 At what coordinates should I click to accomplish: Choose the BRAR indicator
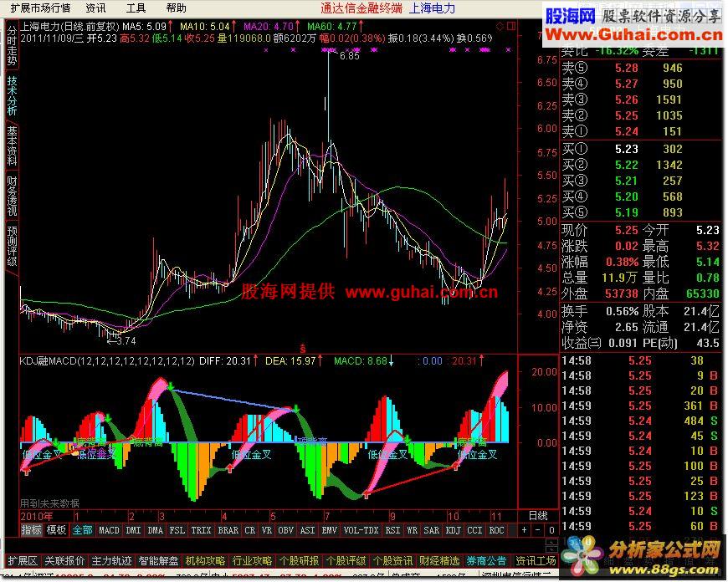point(228,530)
